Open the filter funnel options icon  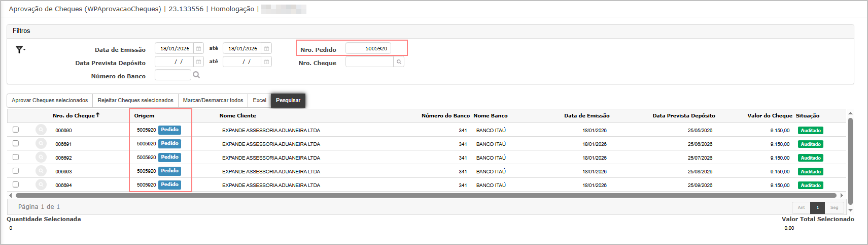coord(20,49)
